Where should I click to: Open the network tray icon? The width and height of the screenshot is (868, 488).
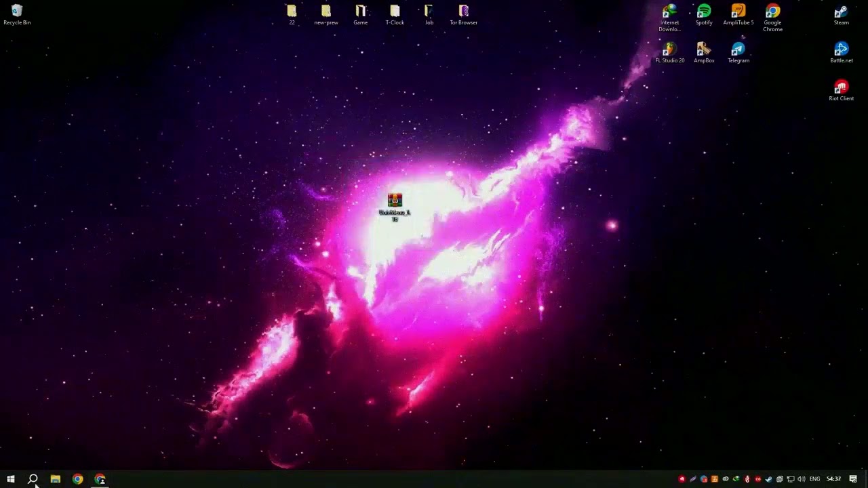[x=791, y=479]
